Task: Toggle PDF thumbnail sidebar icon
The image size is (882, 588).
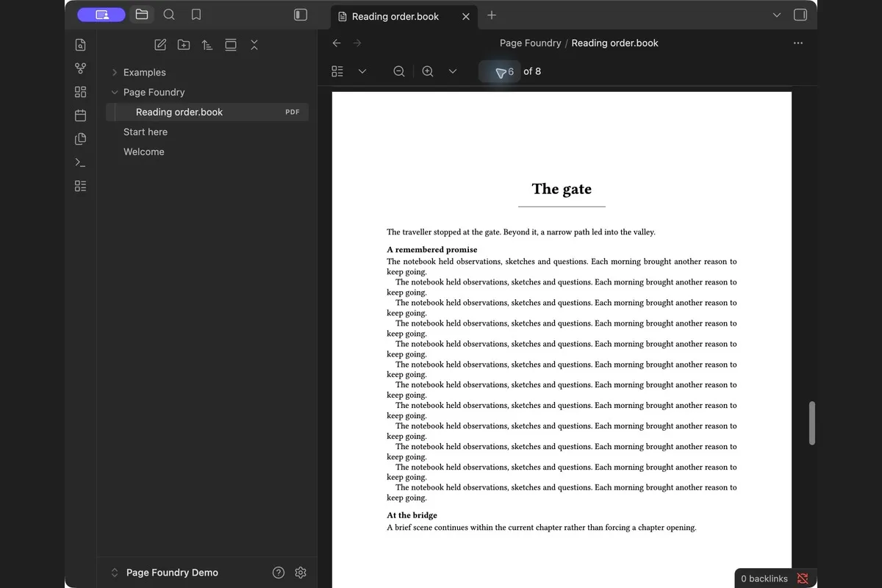Action: pyautogui.click(x=337, y=71)
